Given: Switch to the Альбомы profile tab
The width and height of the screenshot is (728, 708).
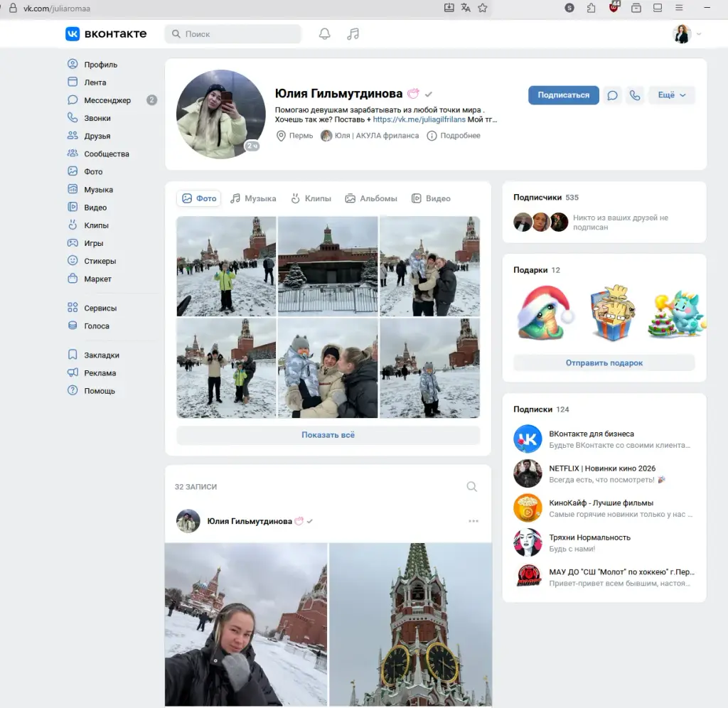Looking at the screenshot, I should [x=371, y=198].
